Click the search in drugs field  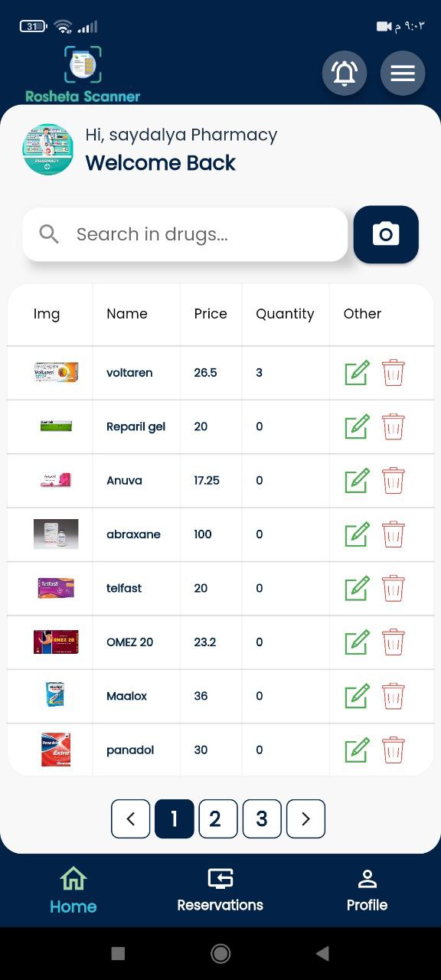pos(184,234)
